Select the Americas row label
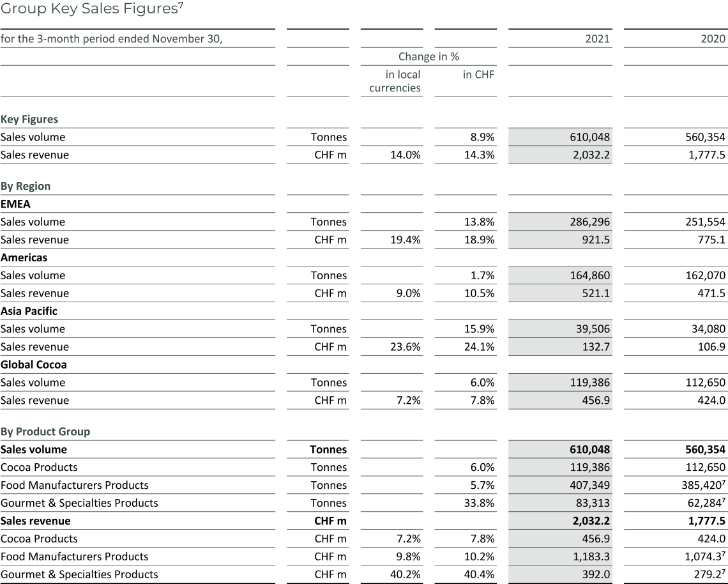This screenshot has height=584, width=728. tap(24, 257)
